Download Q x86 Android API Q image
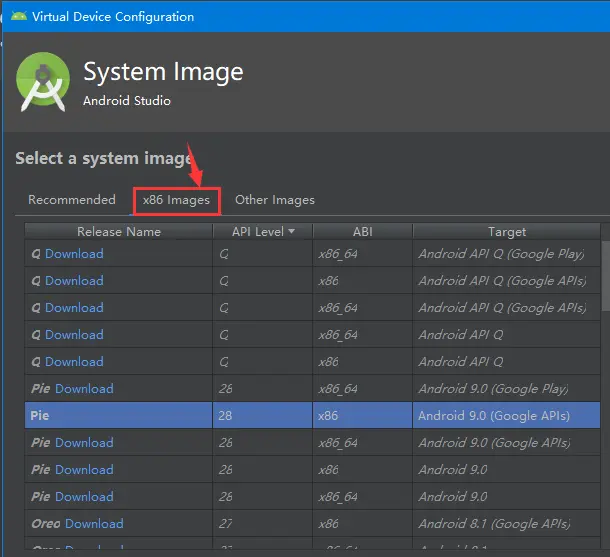 click(74, 362)
